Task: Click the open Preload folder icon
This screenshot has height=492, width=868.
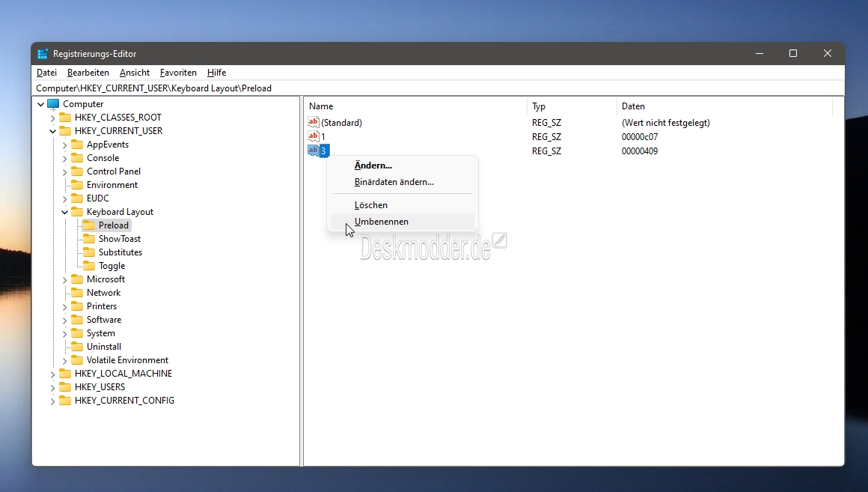Action: pyautogui.click(x=88, y=225)
